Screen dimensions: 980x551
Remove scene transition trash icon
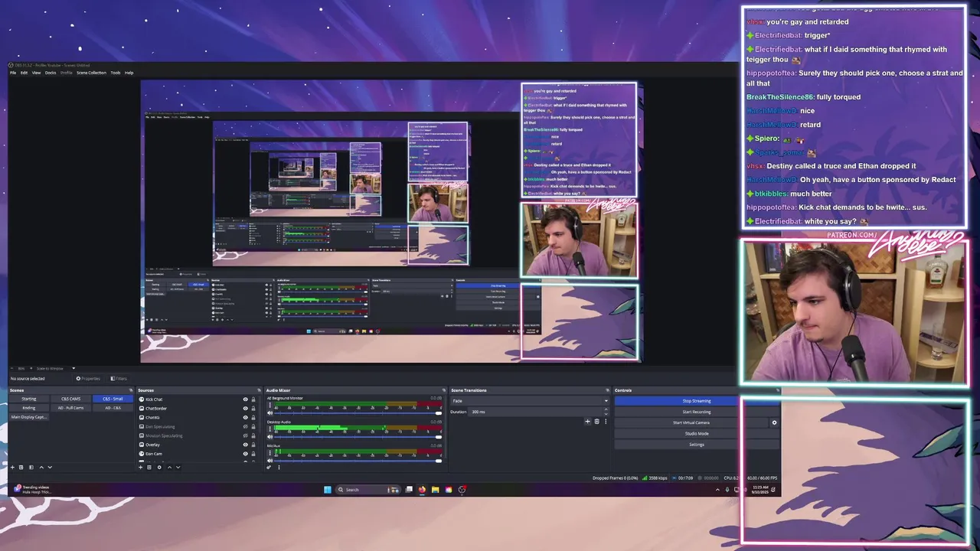[x=597, y=422]
